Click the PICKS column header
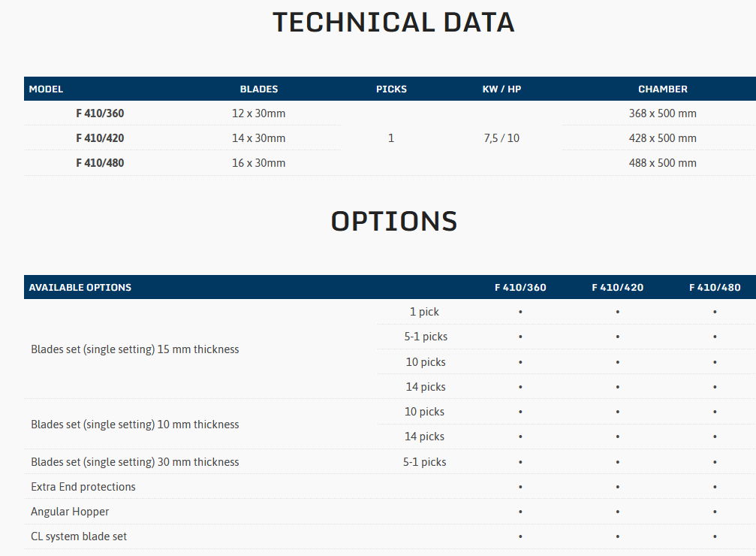 pyautogui.click(x=391, y=89)
